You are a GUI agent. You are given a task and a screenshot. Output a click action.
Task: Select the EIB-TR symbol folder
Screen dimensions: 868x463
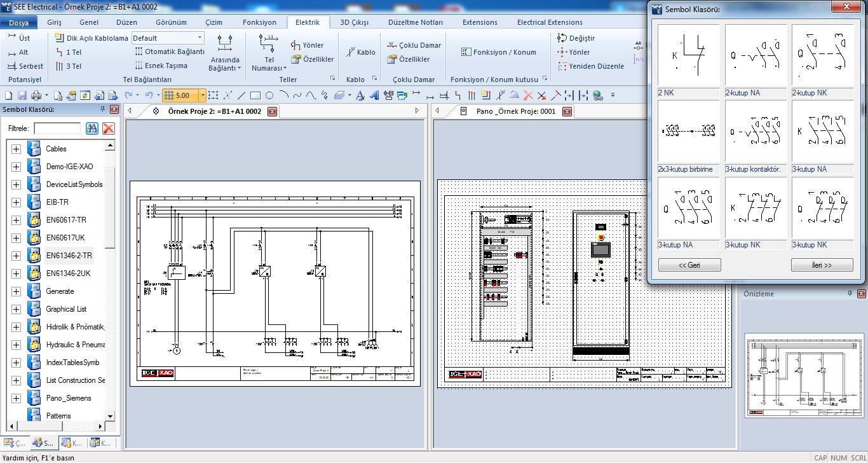pos(57,202)
